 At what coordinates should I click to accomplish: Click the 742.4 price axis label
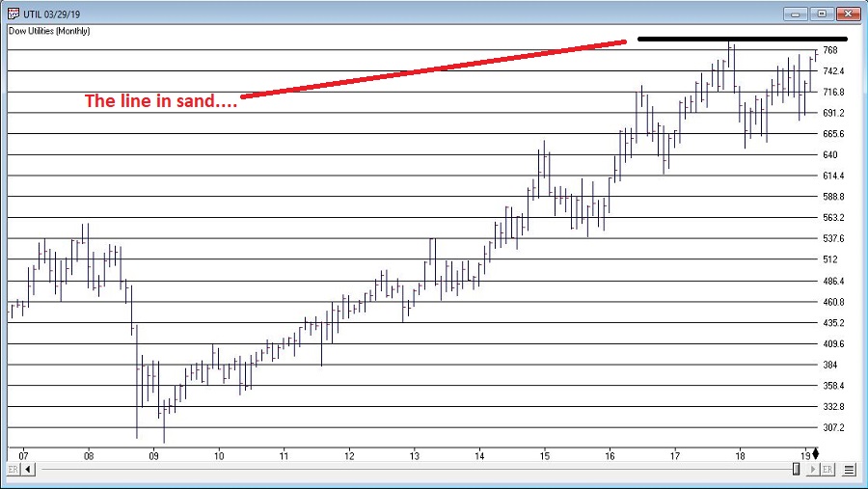tap(833, 70)
